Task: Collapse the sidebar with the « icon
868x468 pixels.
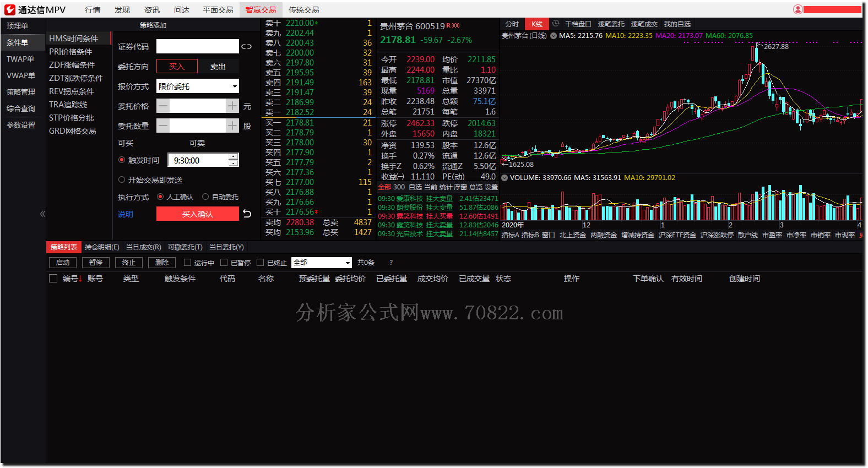Action: (42, 214)
